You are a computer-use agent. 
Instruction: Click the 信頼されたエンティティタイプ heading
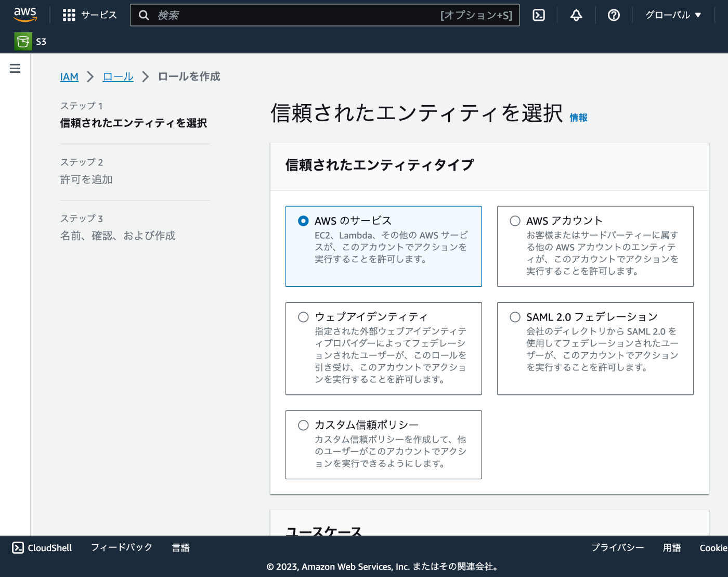click(380, 165)
